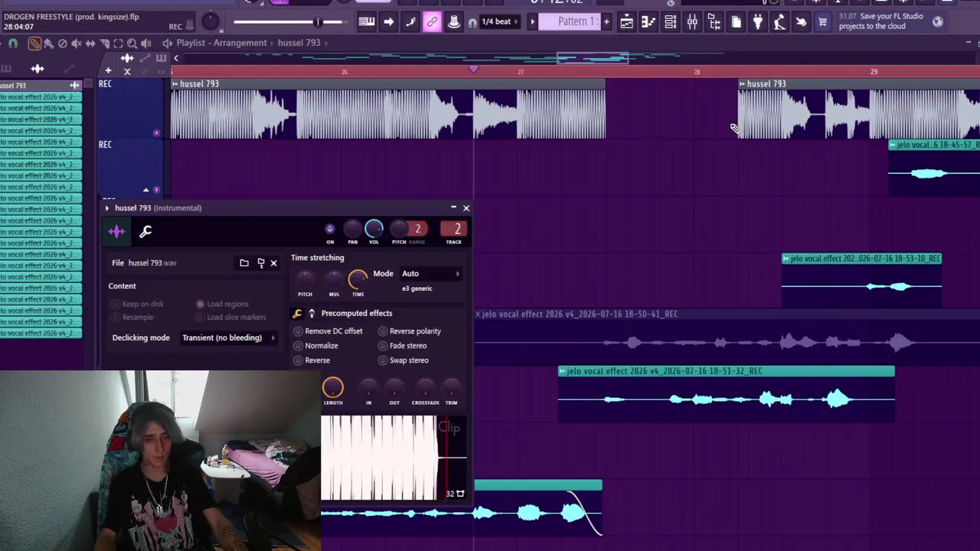Viewport: 980px width, 551px height.
Task: Click the sample LENGTH knob
Action: tap(333, 388)
